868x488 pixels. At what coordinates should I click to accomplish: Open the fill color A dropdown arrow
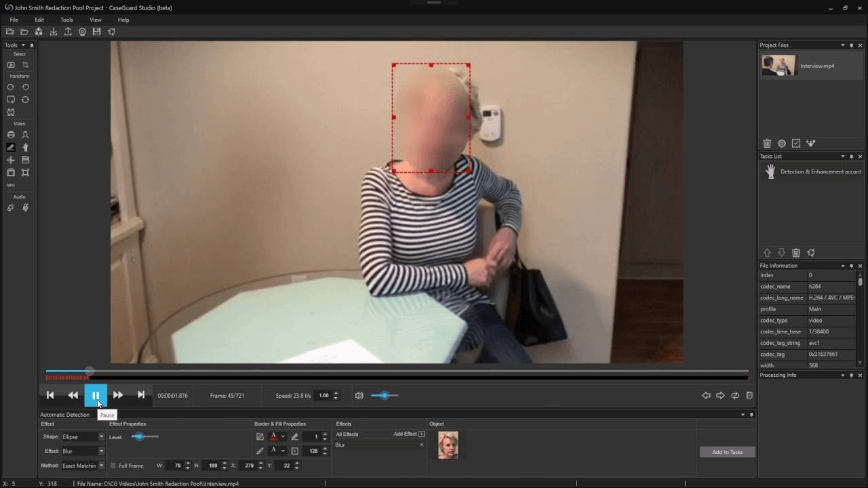coord(283,451)
